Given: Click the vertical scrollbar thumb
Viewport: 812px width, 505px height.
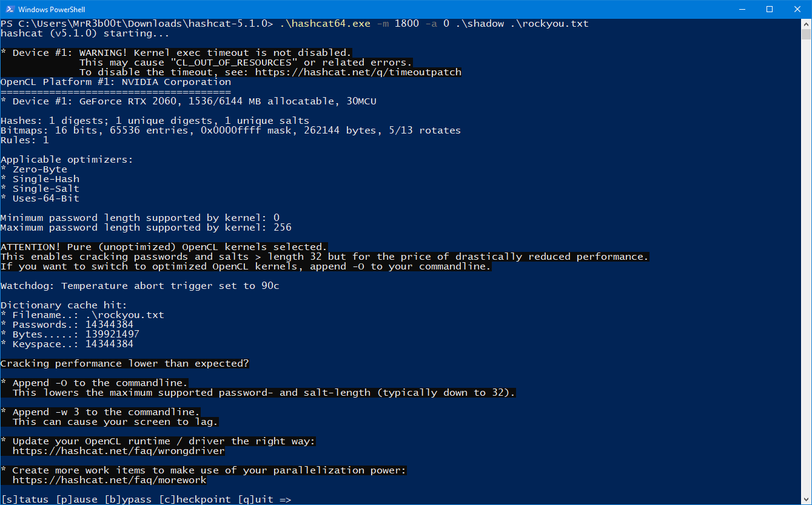Looking at the screenshot, I should [807, 34].
